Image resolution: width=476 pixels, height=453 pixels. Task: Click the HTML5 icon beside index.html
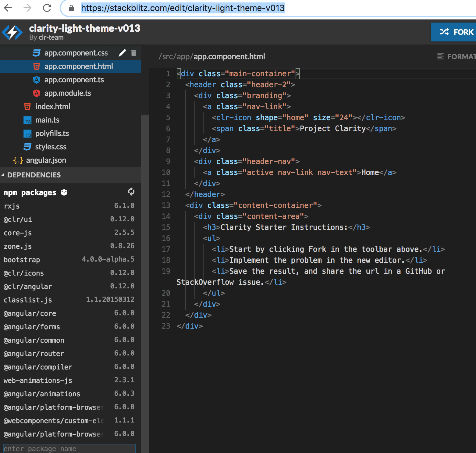pyautogui.click(x=27, y=107)
